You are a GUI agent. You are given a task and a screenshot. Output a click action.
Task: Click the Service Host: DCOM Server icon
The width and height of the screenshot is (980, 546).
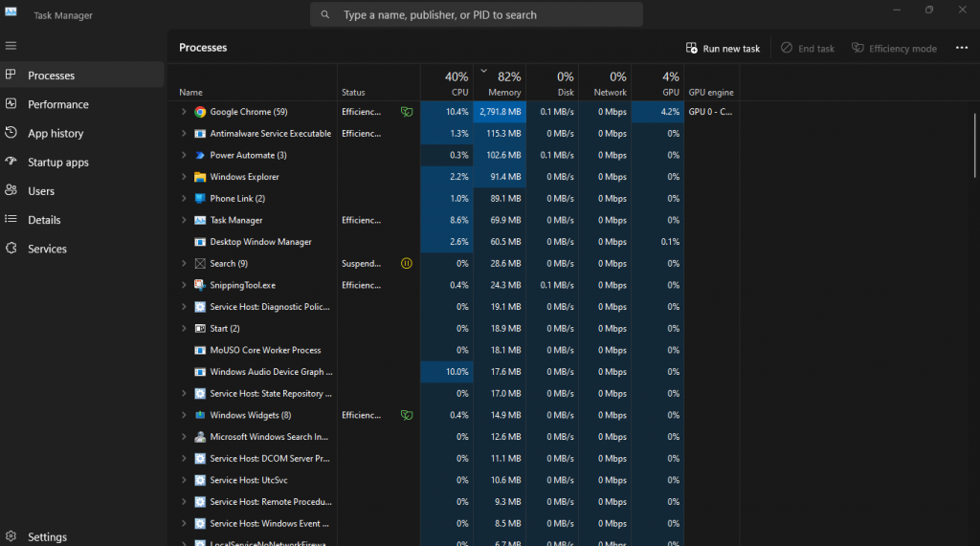tap(200, 459)
